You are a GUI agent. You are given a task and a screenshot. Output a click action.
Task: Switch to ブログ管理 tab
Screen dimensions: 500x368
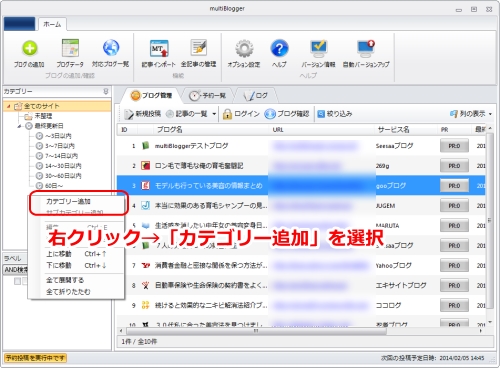pyautogui.click(x=151, y=96)
